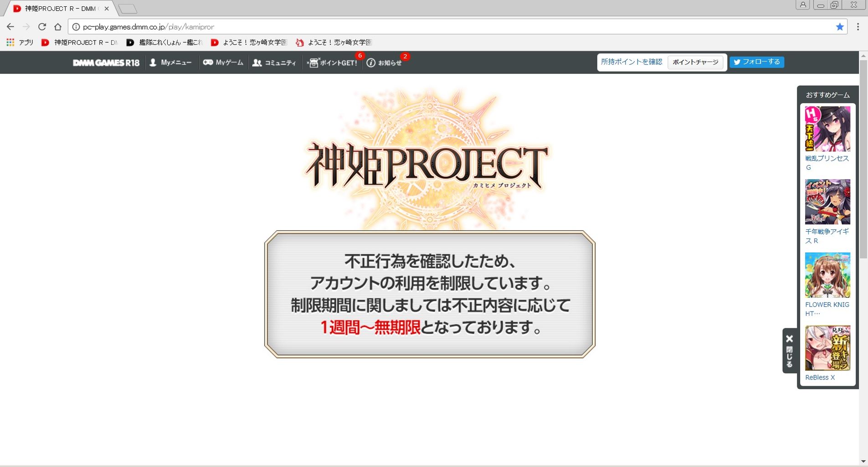
Task: Open the コミュニティ menu
Action: coord(274,62)
